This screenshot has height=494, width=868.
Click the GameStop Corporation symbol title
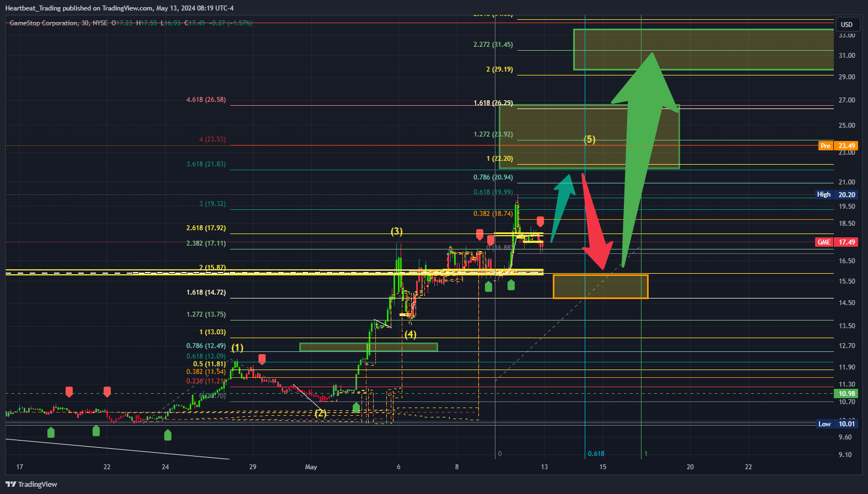point(44,23)
